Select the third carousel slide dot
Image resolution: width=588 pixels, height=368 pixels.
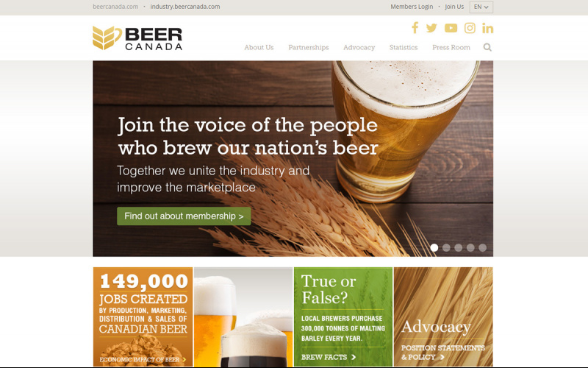(458, 247)
